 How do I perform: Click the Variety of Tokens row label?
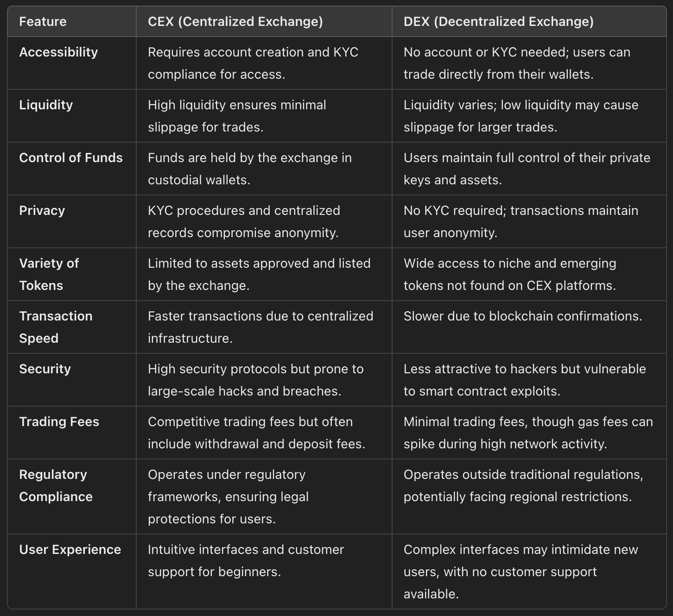point(49,274)
